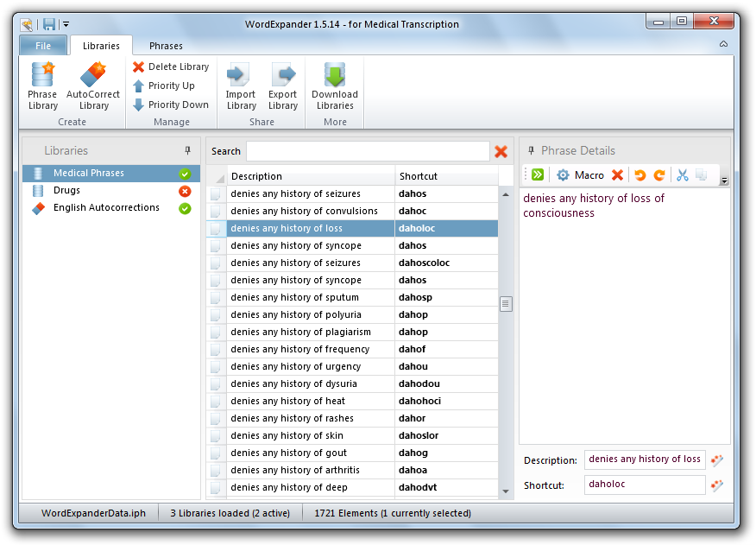The height and width of the screenshot is (545, 756).
Task: Click row icon beside denies any history of deep
Action: coord(215,487)
